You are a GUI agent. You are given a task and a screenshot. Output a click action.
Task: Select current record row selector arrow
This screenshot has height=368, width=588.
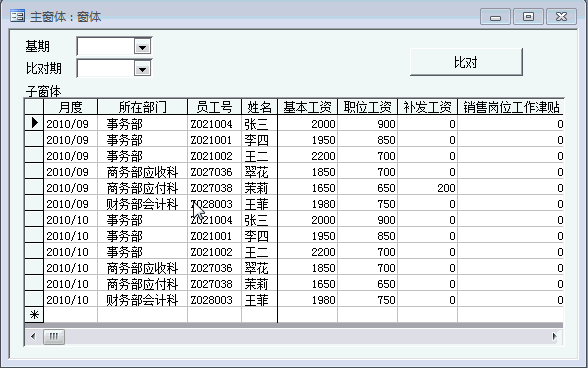[x=34, y=123]
